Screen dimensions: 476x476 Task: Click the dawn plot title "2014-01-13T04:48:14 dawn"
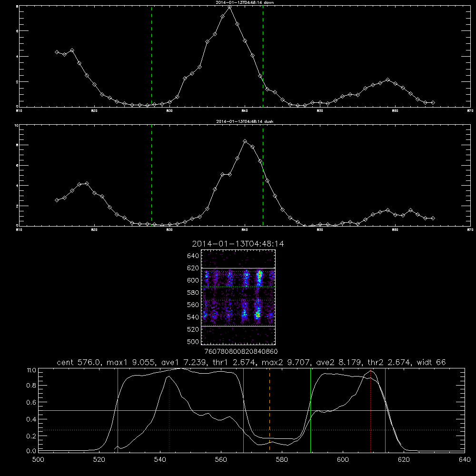pyautogui.click(x=245, y=2)
